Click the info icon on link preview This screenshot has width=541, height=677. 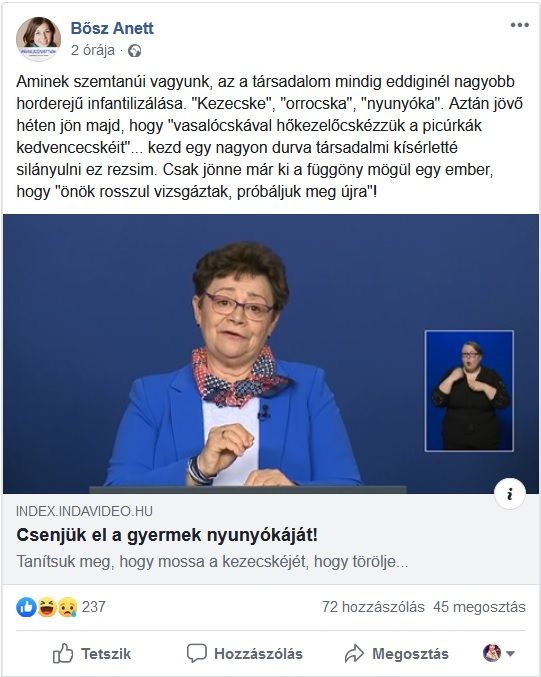(510, 494)
